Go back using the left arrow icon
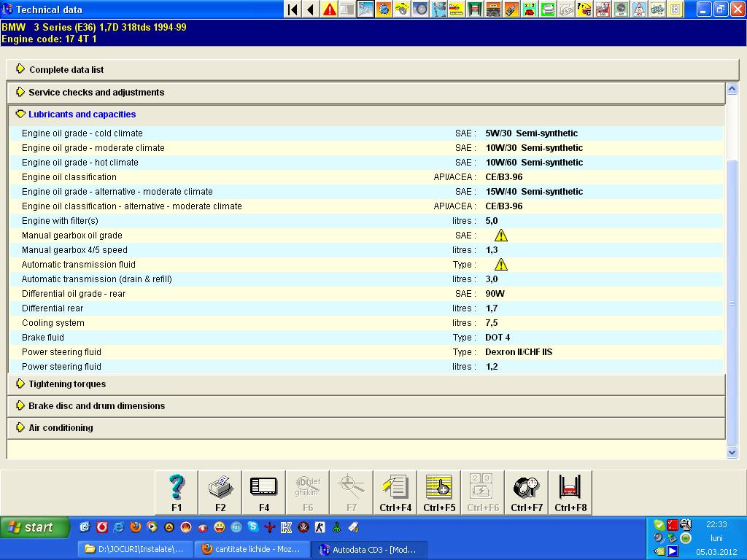Screen dimensions: 747x560 [311, 9]
